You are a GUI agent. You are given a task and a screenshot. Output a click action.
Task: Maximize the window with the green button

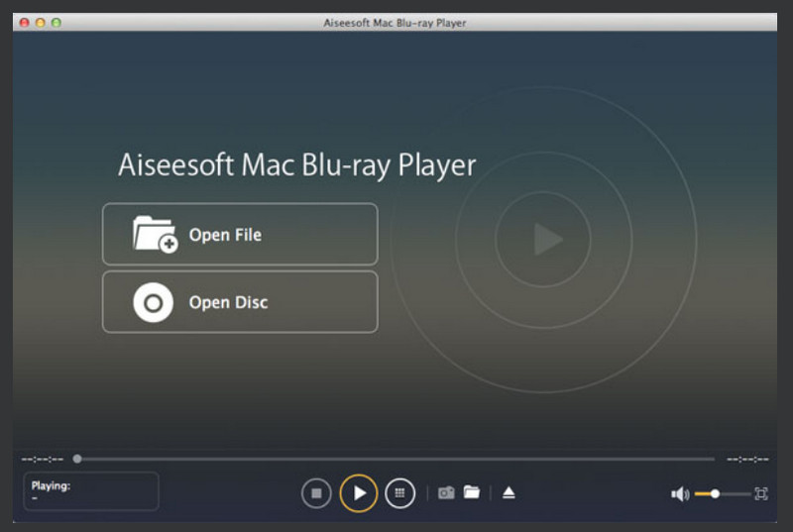57,22
